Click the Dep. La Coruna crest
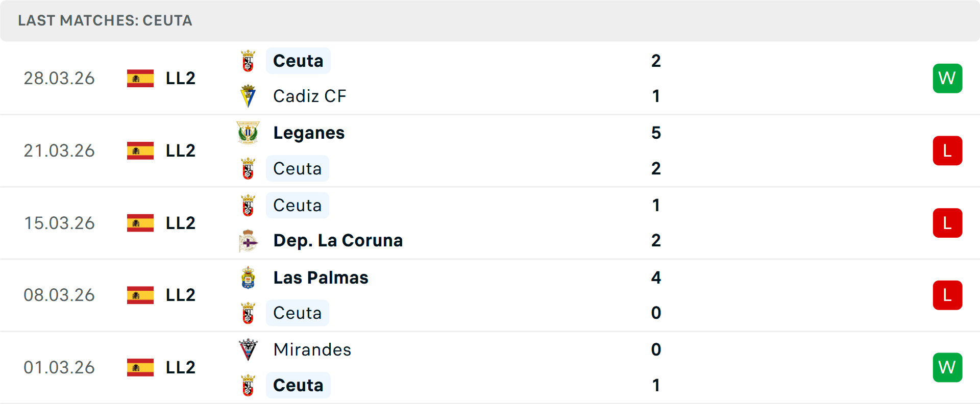Image resolution: width=980 pixels, height=404 pixels. [248, 241]
